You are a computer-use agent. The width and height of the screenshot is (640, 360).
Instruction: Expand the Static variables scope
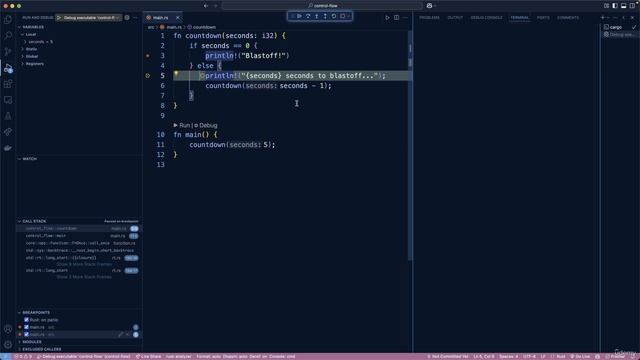(x=31, y=49)
